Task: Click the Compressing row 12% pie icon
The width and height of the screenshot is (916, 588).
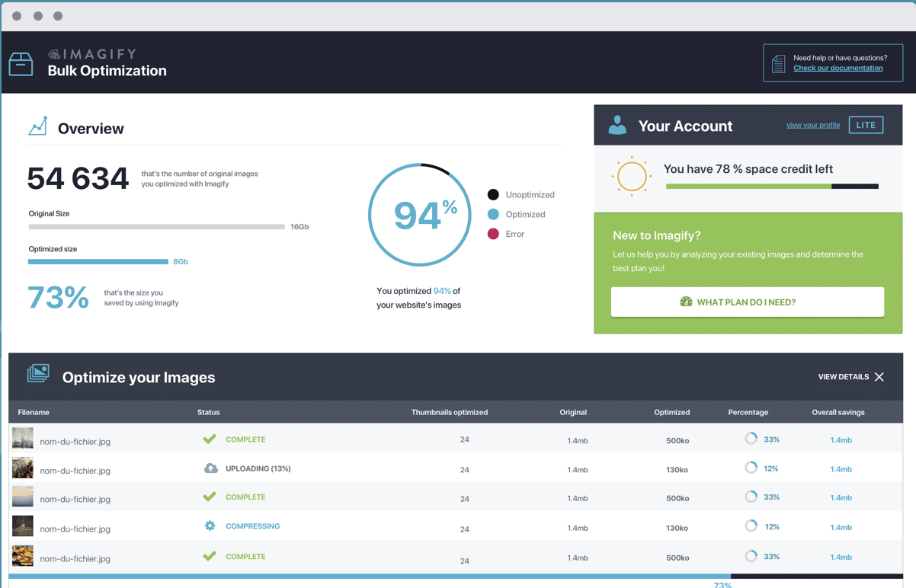Action: [751, 526]
